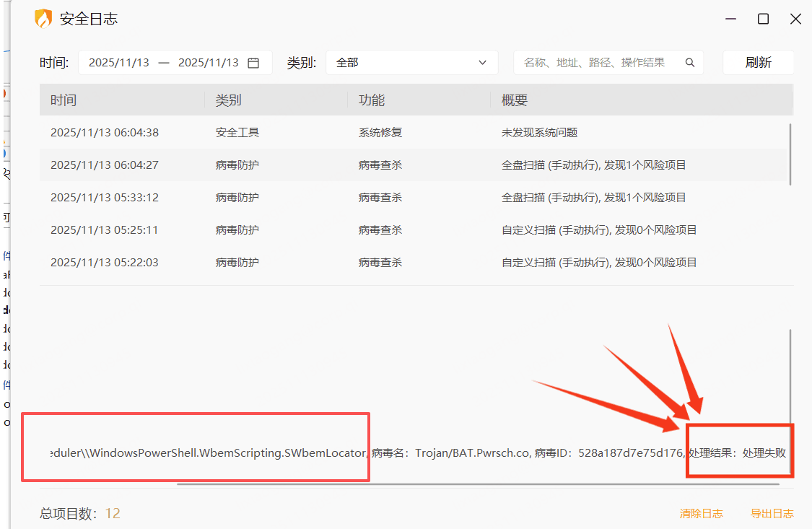
Task: Select the end date in the range
Action: click(x=208, y=63)
